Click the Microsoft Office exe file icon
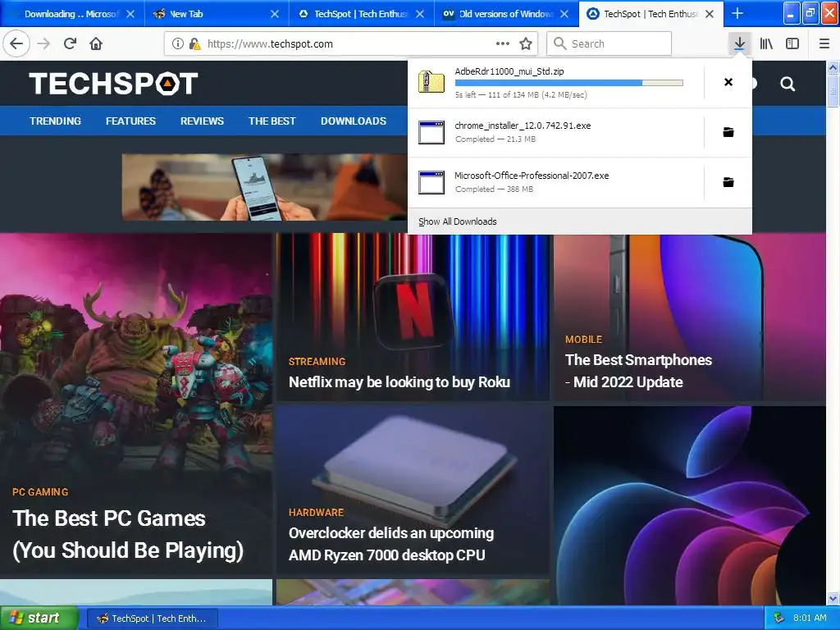The height and width of the screenshot is (630, 840). coord(431,182)
